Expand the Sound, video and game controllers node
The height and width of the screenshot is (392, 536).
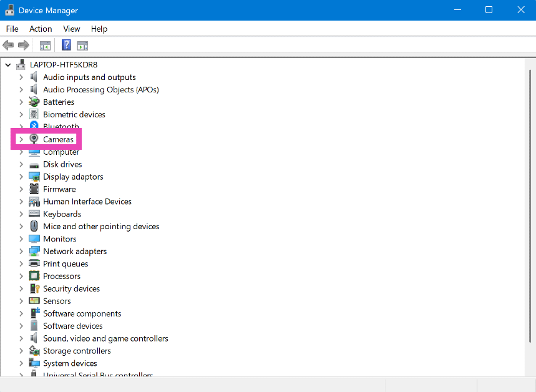(21, 338)
